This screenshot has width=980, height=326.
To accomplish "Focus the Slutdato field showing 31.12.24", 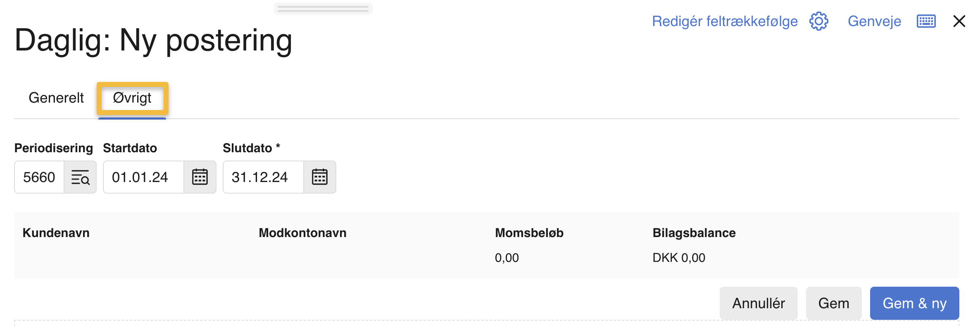I will [x=263, y=177].
